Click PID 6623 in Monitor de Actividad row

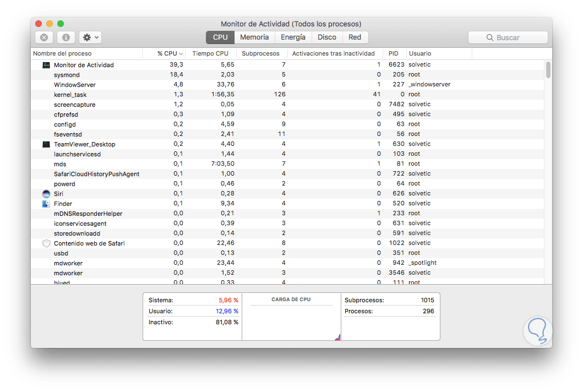tap(396, 65)
